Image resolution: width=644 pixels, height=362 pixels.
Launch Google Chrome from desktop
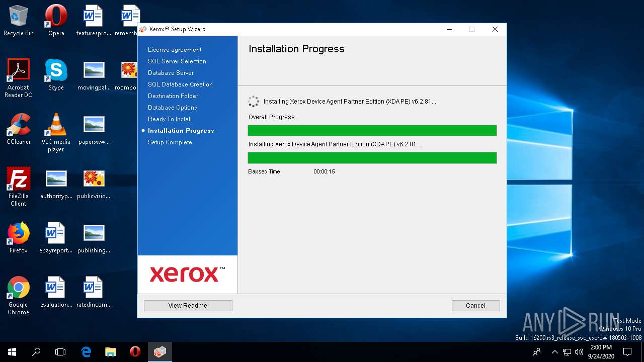[x=19, y=295]
